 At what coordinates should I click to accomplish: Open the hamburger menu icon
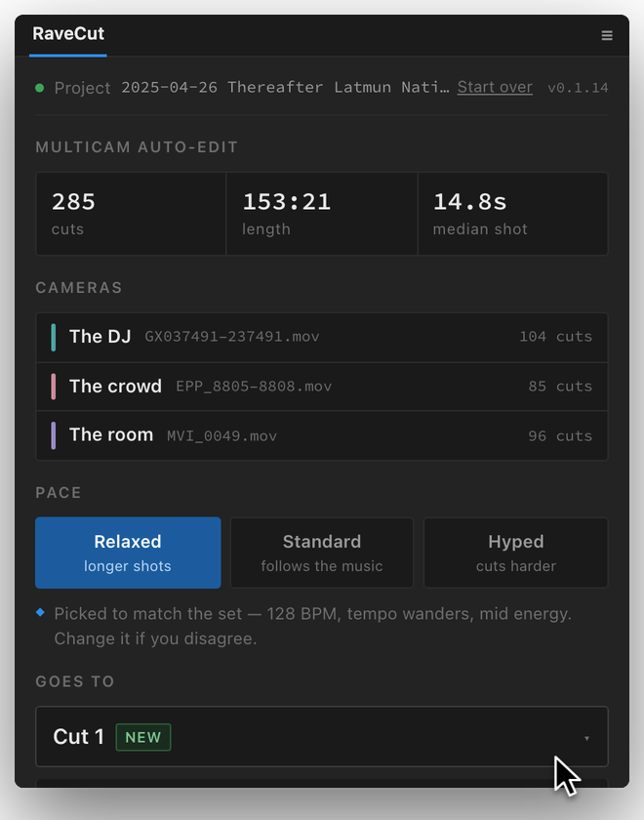606,35
